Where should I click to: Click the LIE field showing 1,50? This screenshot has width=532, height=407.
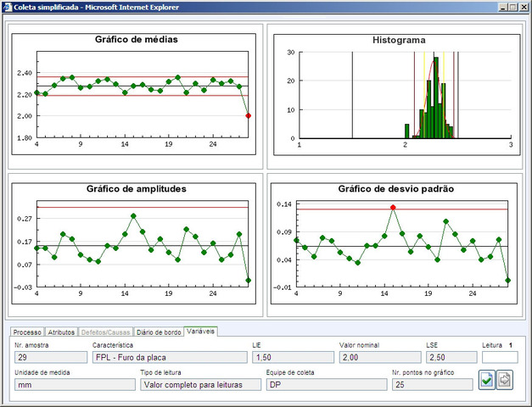(x=293, y=357)
